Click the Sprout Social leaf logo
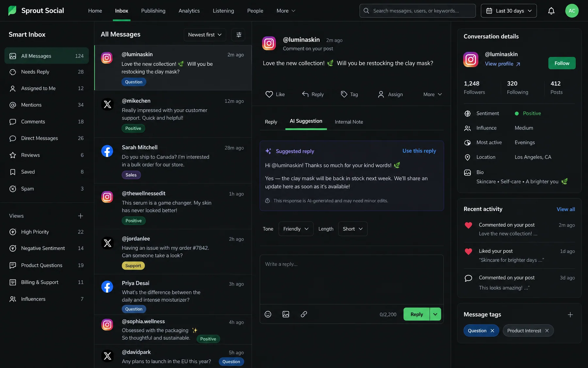This screenshot has width=588, height=368. (12, 10)
